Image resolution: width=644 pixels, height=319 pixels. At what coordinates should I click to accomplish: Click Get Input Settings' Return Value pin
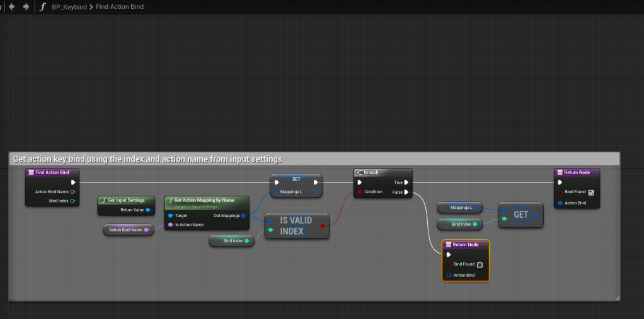(148, 210)
